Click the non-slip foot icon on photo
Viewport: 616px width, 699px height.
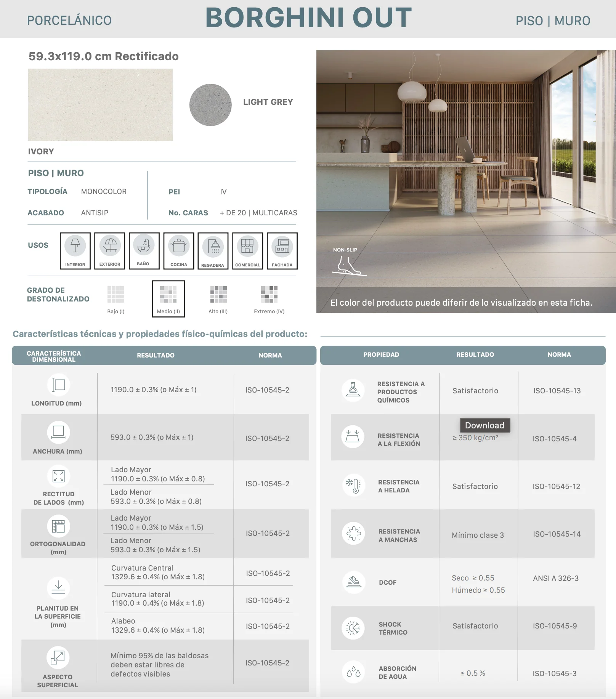click(348, 266)
